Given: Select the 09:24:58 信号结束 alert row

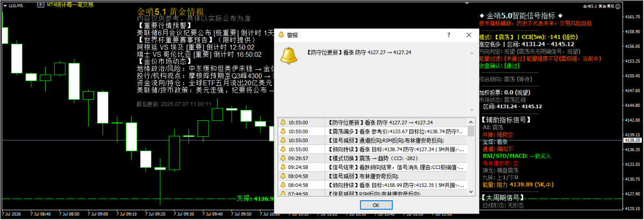Looking at the screenshot, I should [373, 167].
